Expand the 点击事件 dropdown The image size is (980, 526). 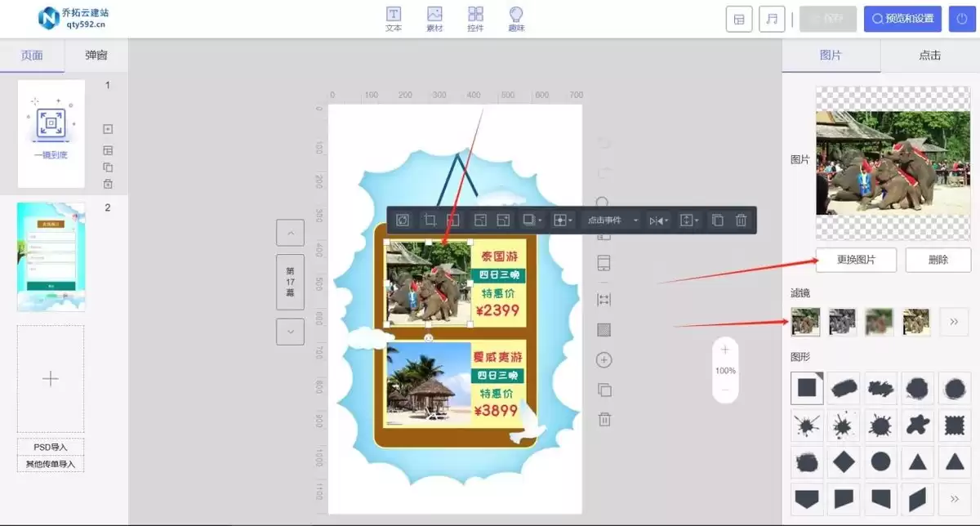click(611, 221)
